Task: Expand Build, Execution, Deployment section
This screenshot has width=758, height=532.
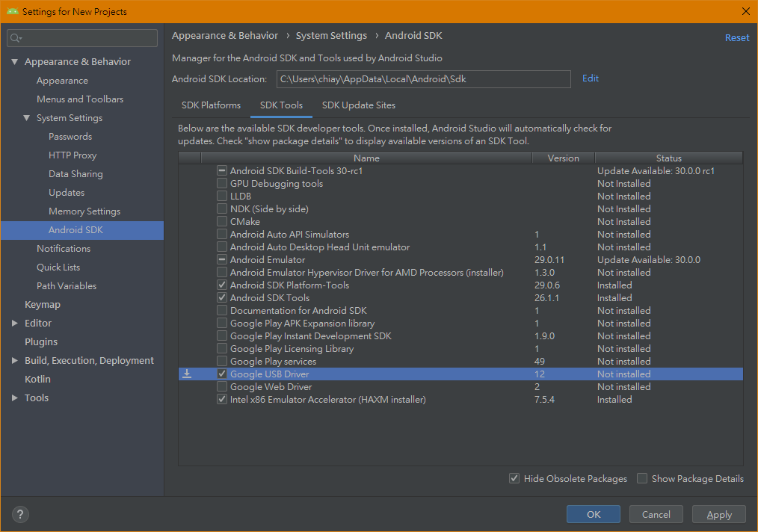Action: coord(14,361)
